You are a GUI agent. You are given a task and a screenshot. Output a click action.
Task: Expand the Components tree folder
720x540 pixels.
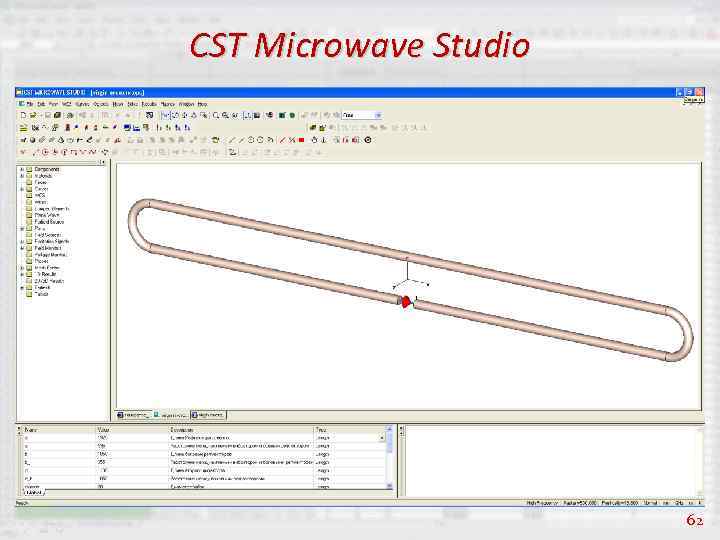tap(22, 169)
